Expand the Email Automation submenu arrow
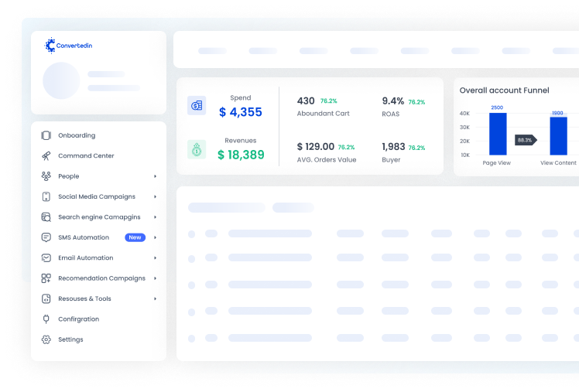 (155, 257)
